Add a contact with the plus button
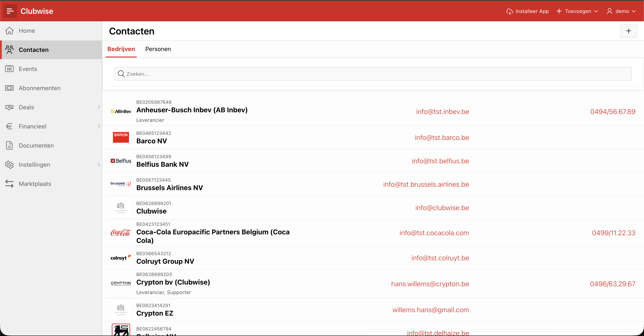The width and height of the screenshot is (644, 336). pos(628,31)
